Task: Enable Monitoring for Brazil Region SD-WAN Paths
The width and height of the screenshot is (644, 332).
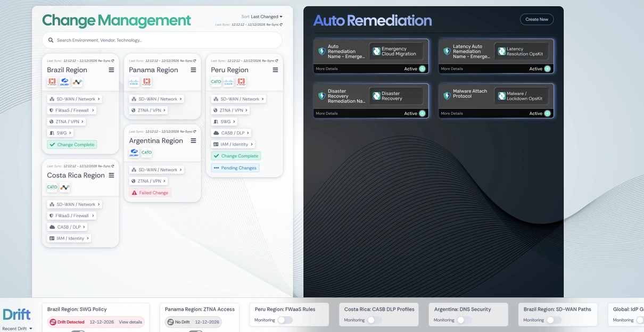Action: pyautogui.click(x=554, y=320)
